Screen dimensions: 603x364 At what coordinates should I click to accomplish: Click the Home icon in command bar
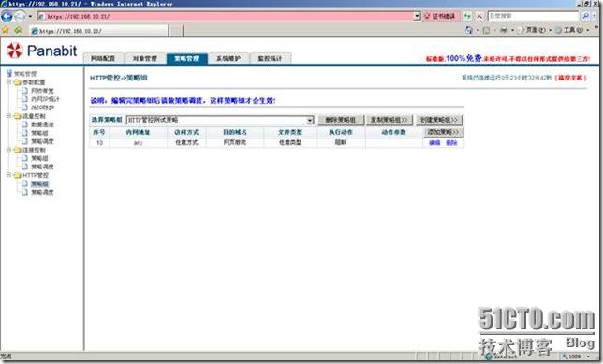pos(469,30)
